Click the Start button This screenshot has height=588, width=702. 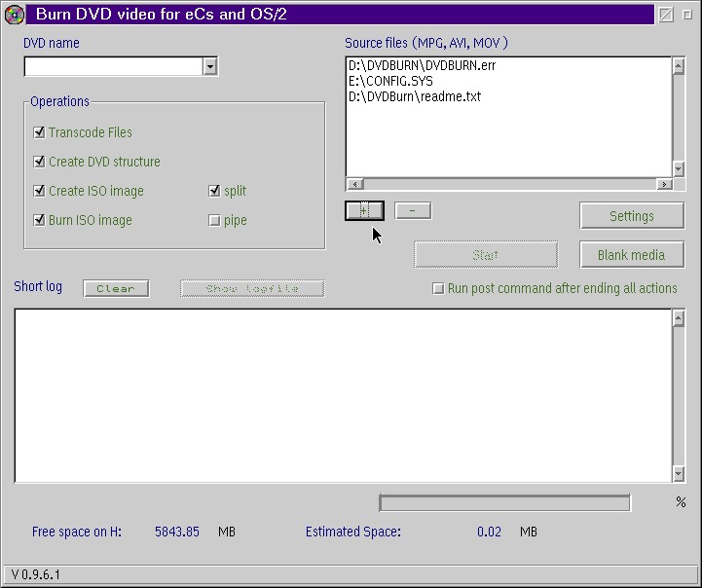tap(486, 255)
